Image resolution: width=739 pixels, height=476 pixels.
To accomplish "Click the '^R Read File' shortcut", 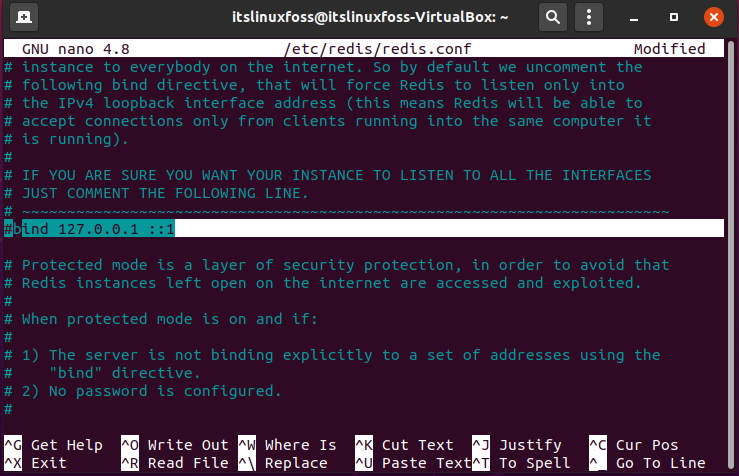I will click(x=174, y=463).
